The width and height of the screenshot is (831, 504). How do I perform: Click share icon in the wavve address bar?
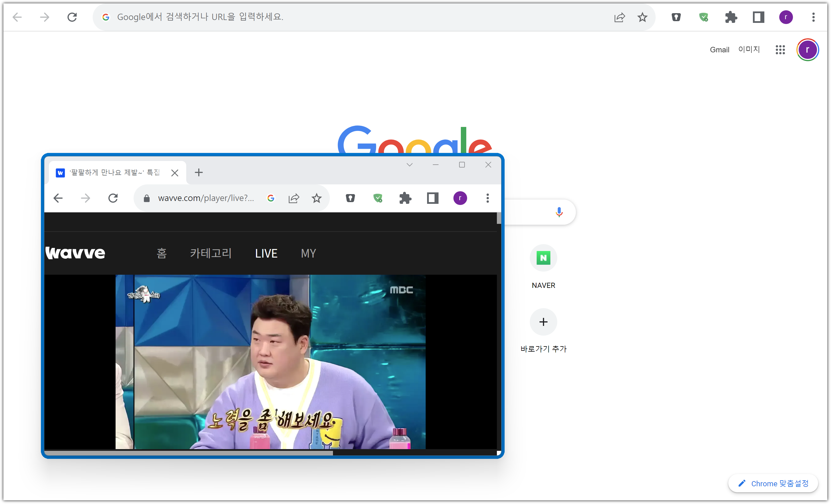coord(294,198)
